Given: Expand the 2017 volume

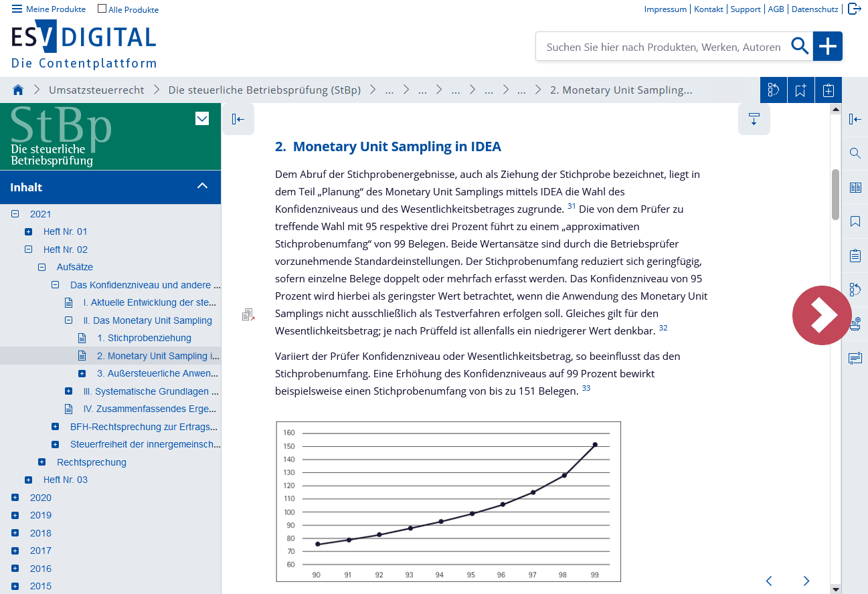Looking at the screenshot, I should pyautogui.click(x=15, y=551).
